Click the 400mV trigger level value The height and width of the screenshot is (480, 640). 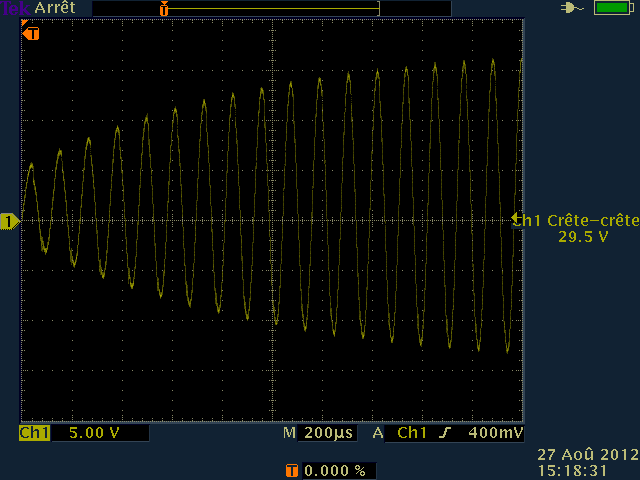496,434
